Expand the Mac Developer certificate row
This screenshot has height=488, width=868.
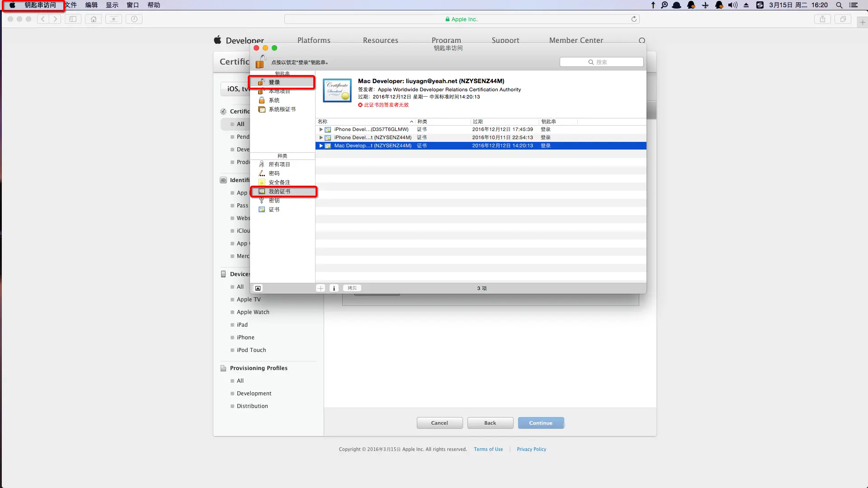click(321, 146)
